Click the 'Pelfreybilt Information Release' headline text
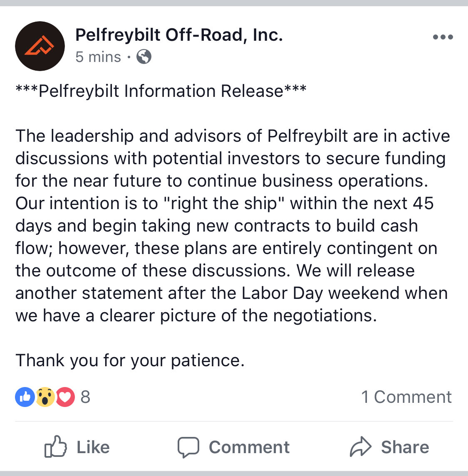 point(161,91)
